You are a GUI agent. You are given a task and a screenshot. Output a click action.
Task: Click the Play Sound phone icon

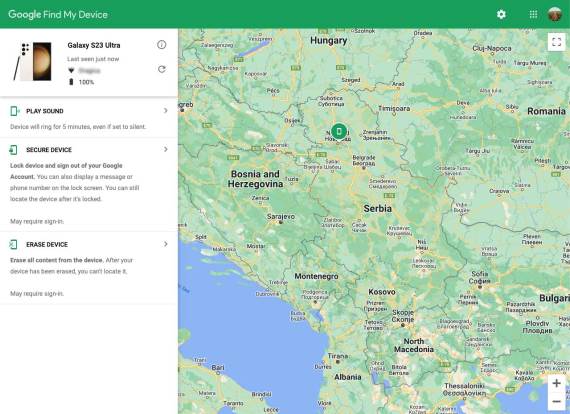point(14,111)
